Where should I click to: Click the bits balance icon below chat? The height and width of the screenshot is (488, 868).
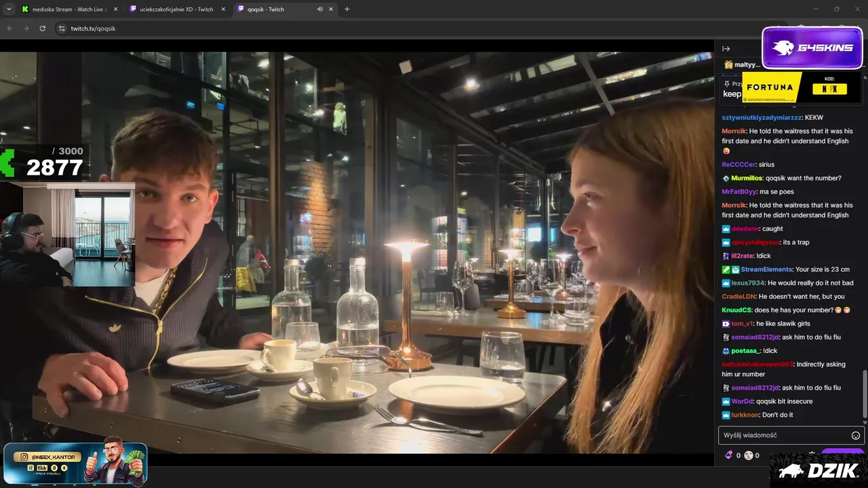(x=729, y=455)
